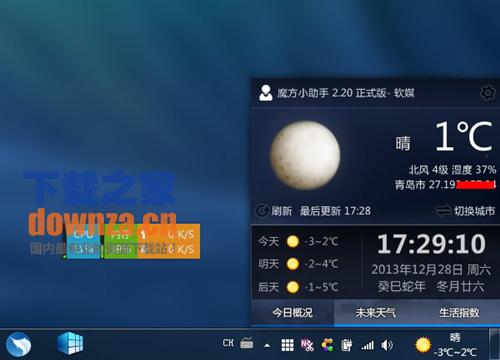This screenshot has height=360, width=500.
Task: Click the network signal bars tray icon
Action: [x=367, y=346]
